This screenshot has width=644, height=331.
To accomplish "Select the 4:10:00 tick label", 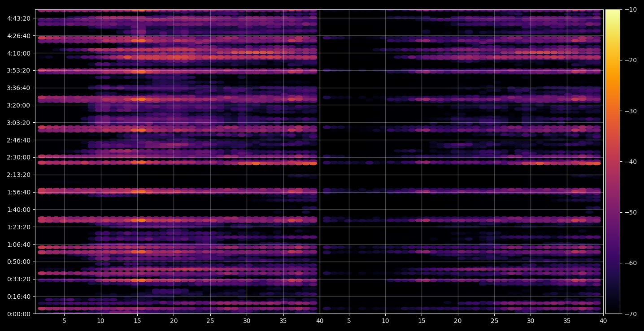I will [19, 53].
